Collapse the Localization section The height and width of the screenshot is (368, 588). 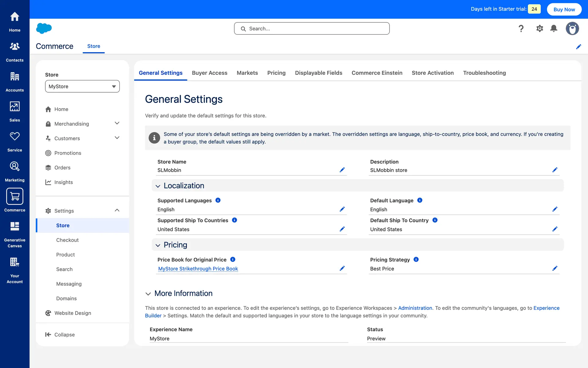158,186
